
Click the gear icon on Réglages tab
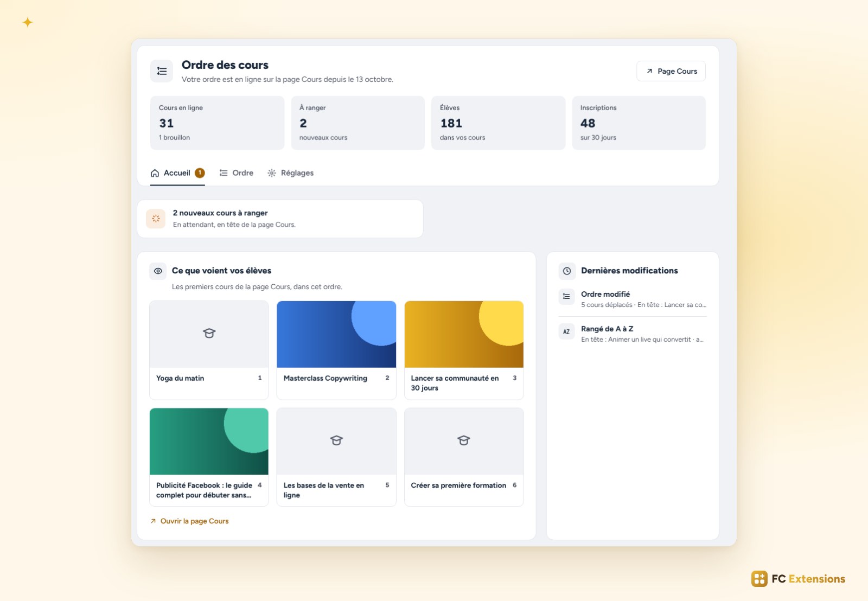click(272, 173)
